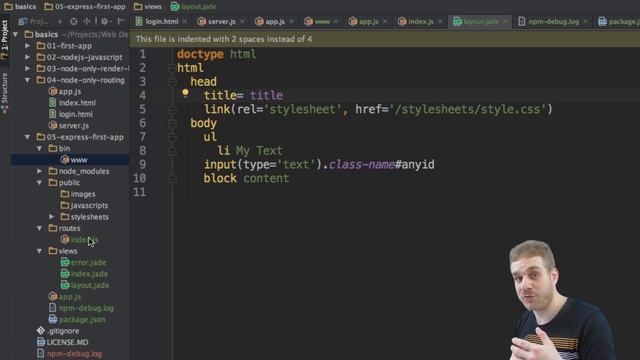Collapse the 05-express-first-app folder
The width and height of the screenshot is (640, 360).
click(27, 137)
